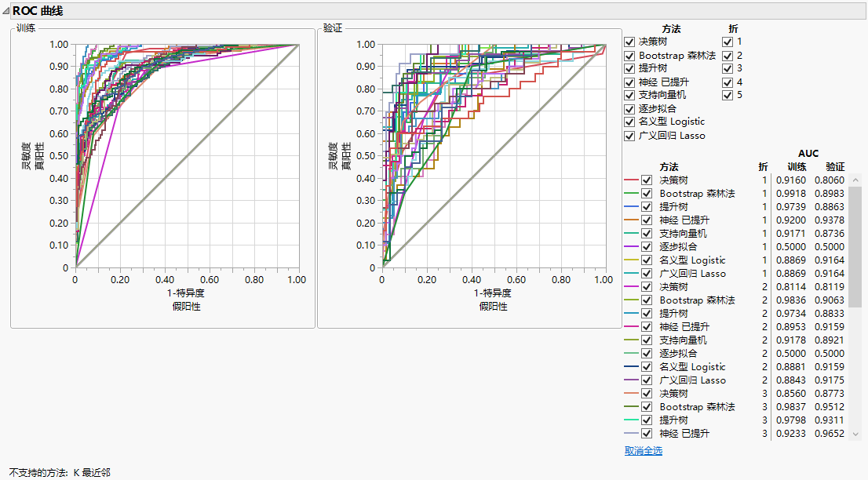Click the 验证 AUC column header
The image size is (868, 480).
835,166
